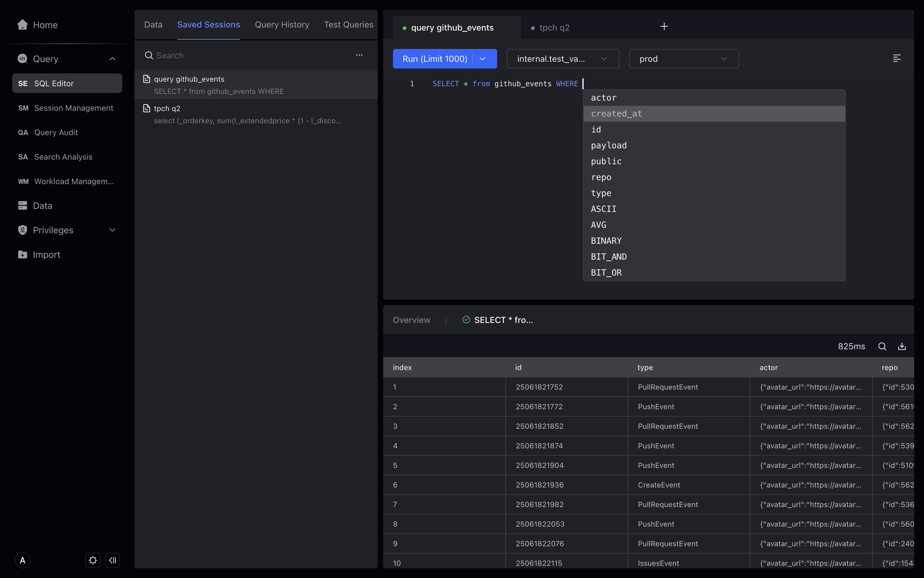
Task: Open the sessions more options ellipsis
Action: pyautogui.click(x=359, y=55)
